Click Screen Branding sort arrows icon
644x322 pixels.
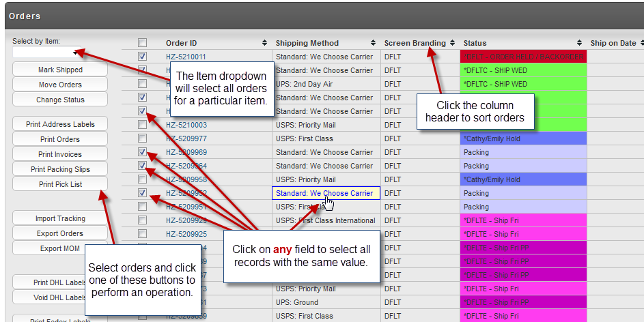pyautogui.click(x=452, y=43)
